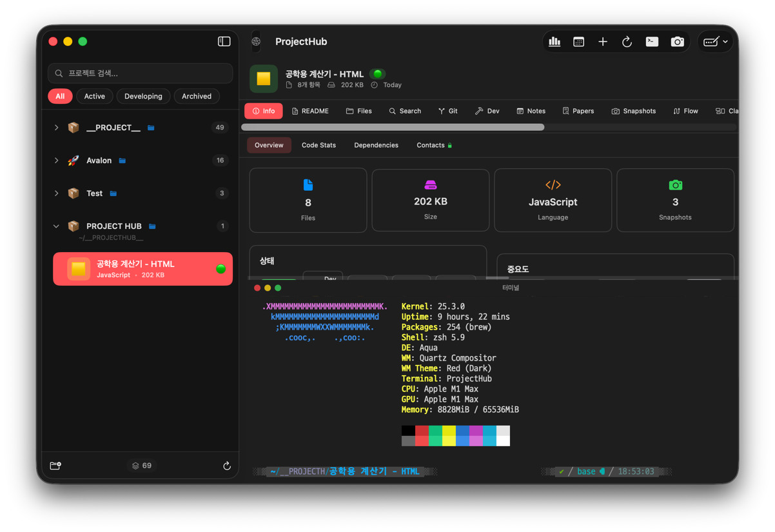Click the refresh icon in top toolbar
The image size is (775, 532).
(627, 42)
